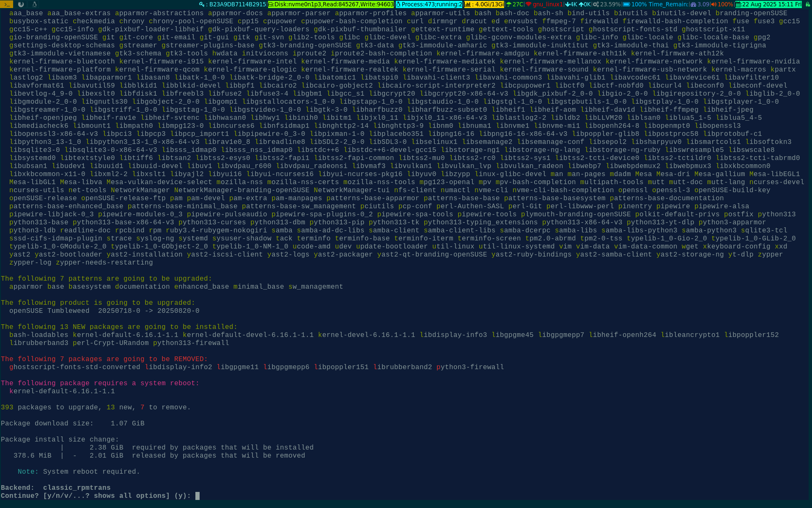The image size is (812, 508).
Task: Click 'ghostscript-fonts-std-converted' in removed list
Action: (x=75, y=367)
